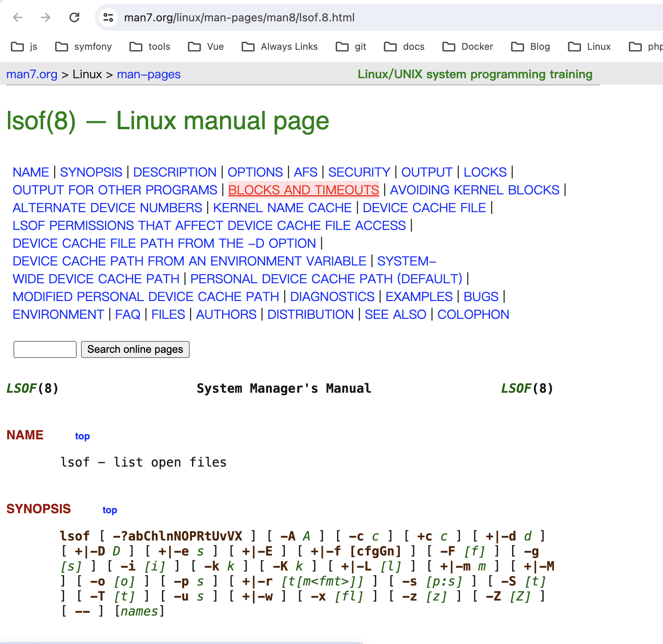Click the Search online pages button
This screenshot has width=663, height=644.
click(135, 349)
